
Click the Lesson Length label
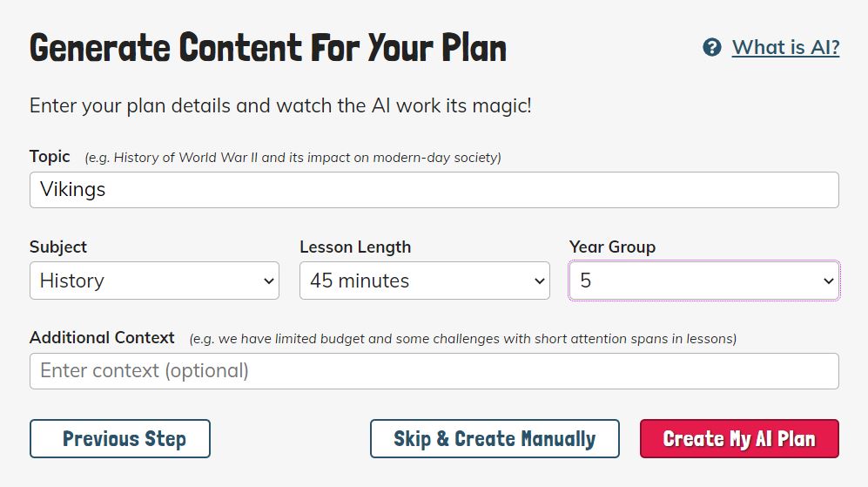pyautogui.click(x=355, y=247)
